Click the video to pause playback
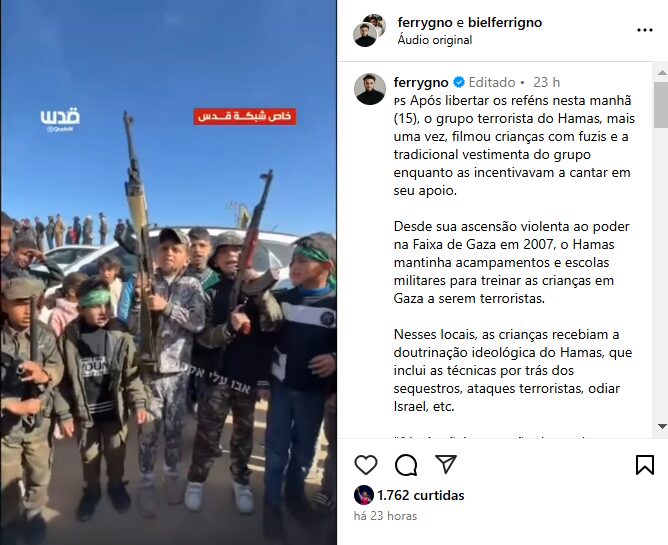668x545 pixels. [168, 273]
